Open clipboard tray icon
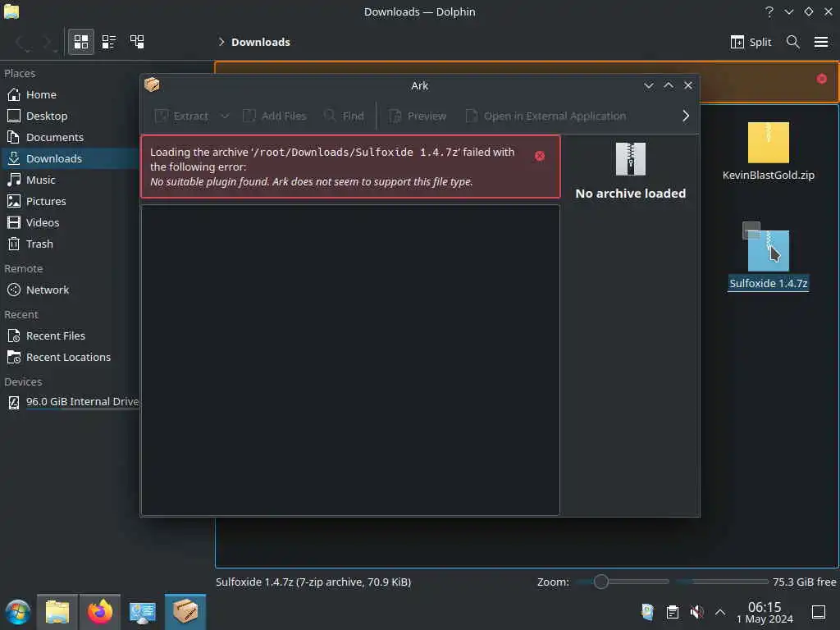 (x=673, y=612)
